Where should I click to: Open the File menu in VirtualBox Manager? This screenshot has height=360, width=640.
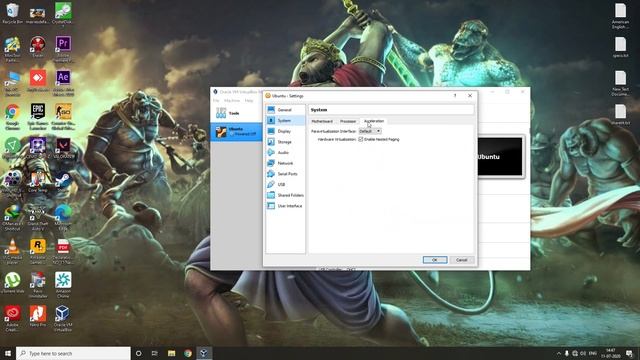click(216, 100)
